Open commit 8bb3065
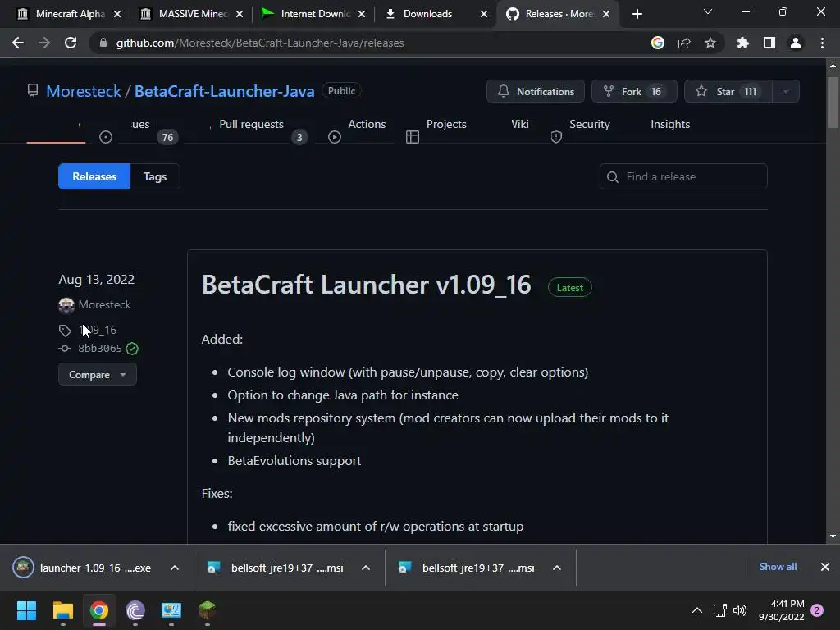 tap(99, 348)
